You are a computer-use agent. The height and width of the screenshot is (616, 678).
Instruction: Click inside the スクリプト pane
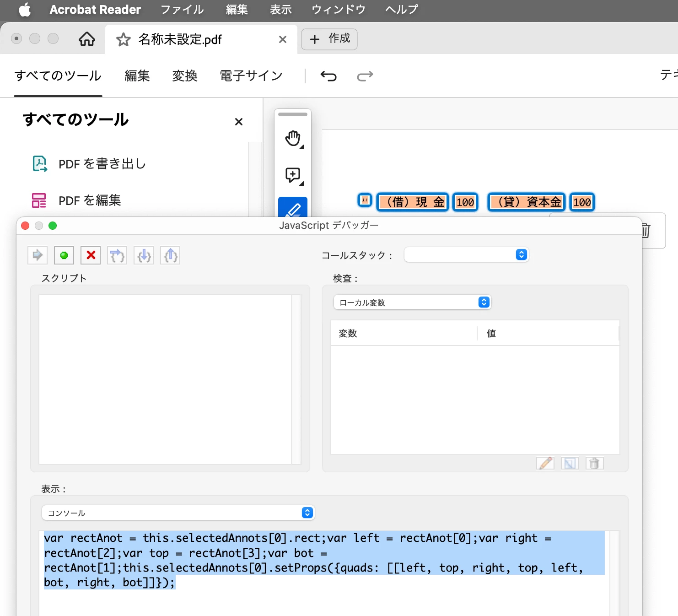tap(165, 379)
